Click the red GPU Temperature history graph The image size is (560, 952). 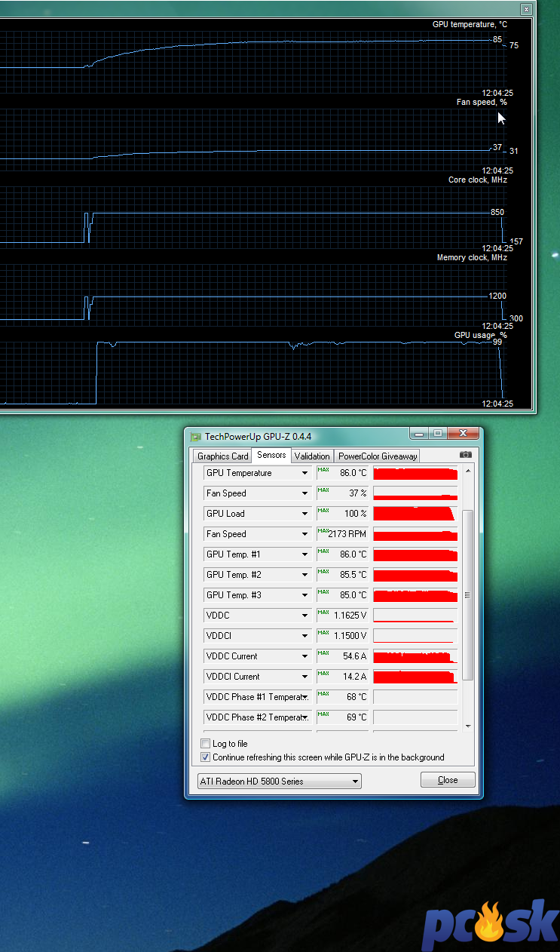pyautogui.click(x=415, y=473)
